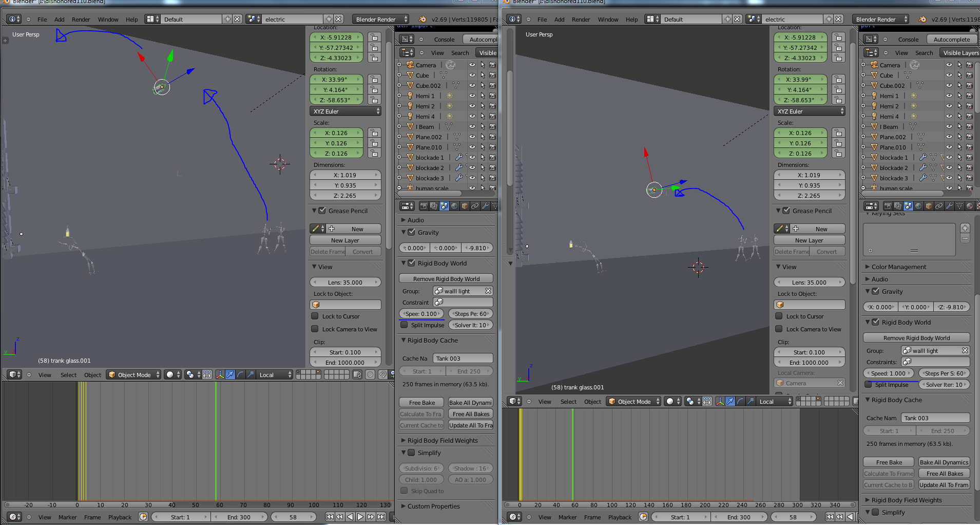Open Object properties tab in left window
Image resolution: width=980 pixels, height=525 pixels.
[x=465, y=206]
